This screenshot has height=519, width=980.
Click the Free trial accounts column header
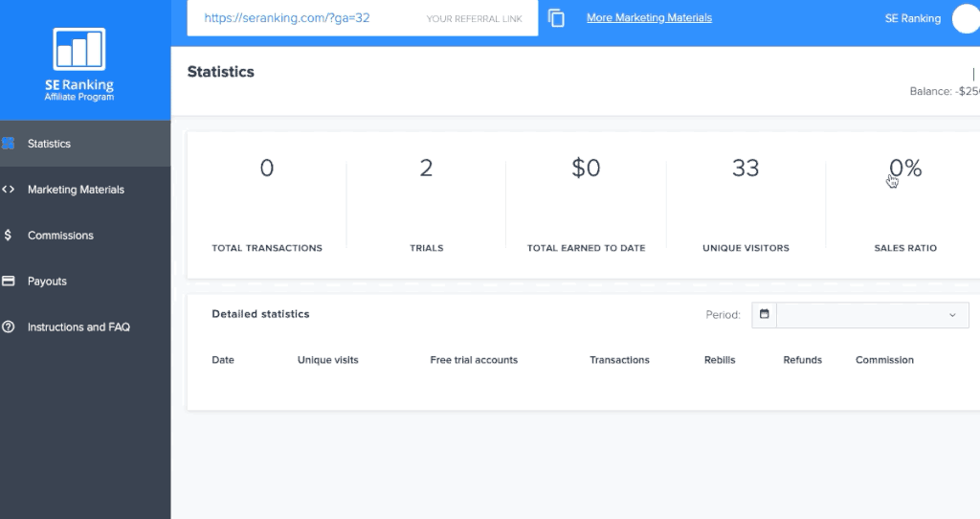click(x=474, y=360)
